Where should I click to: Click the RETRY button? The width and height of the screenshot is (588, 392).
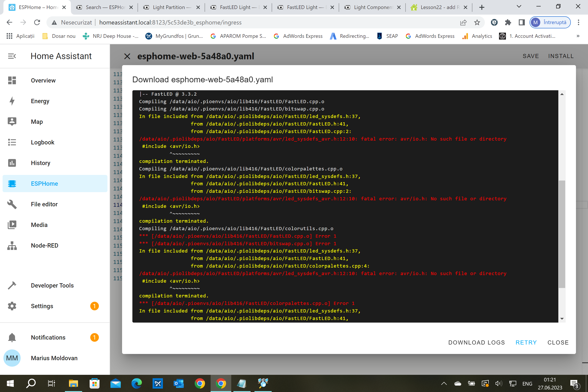point(526,343)
